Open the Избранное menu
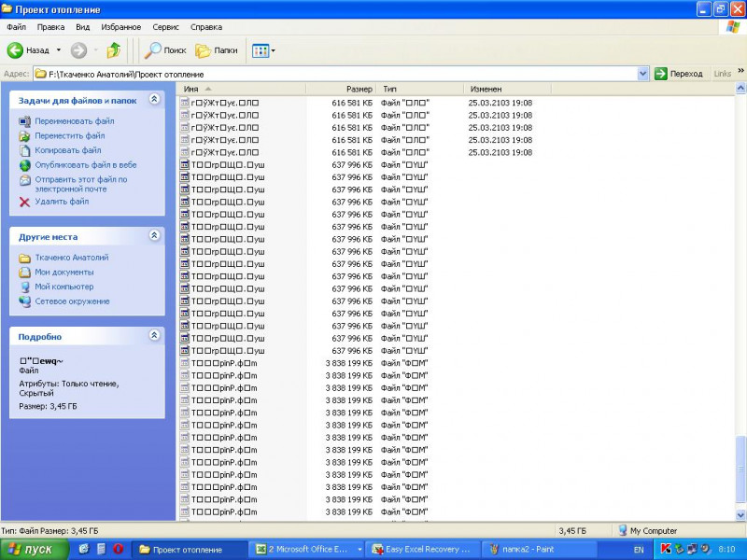 121,27
